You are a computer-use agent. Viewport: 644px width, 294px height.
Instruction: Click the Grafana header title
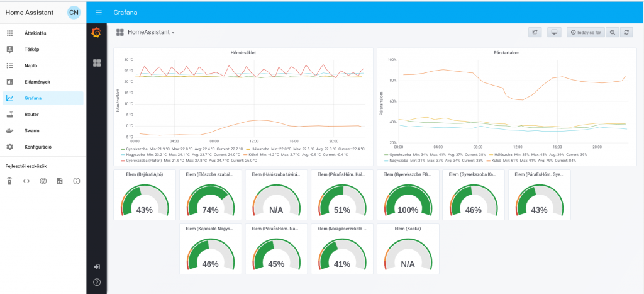125,13
